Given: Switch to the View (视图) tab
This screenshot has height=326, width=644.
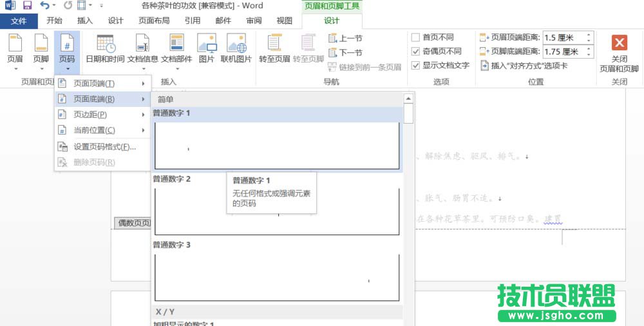Looking at the screenshot, I should click(x=284, y=21).
